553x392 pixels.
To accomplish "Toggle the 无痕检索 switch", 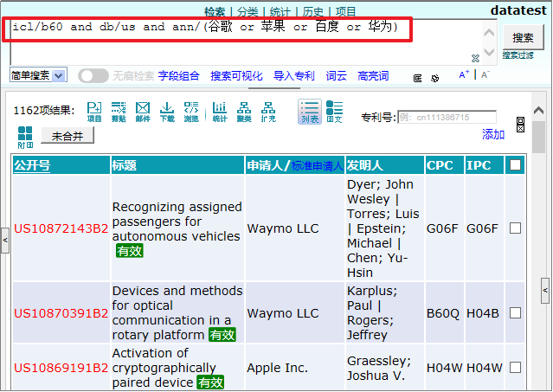I will [x=93, y=76].
